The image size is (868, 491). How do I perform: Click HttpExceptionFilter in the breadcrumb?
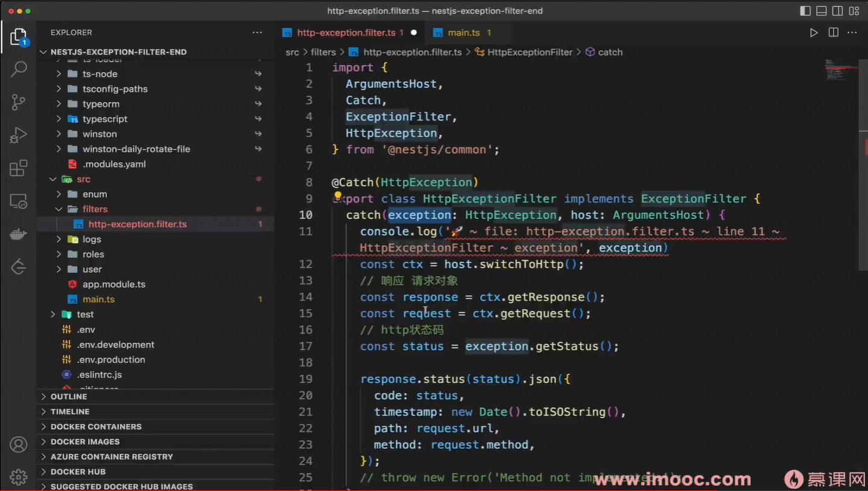pos(530,52)
